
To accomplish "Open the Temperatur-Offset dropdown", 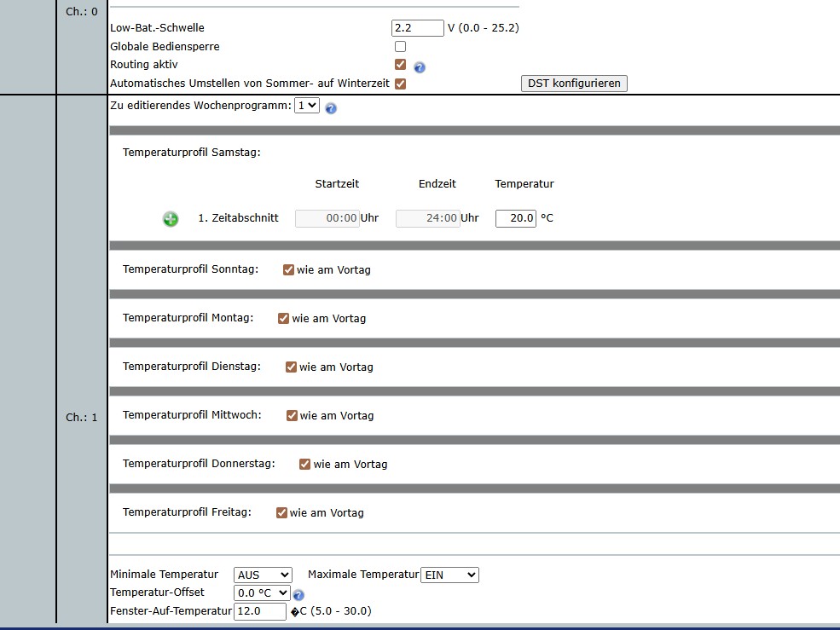I will (x=262, y=593).
